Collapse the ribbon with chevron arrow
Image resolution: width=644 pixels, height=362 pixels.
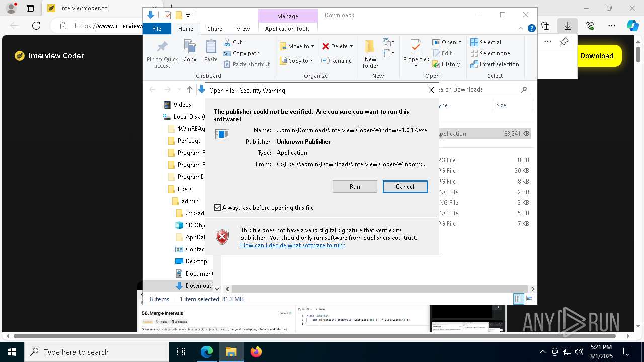click(x=521, y=29)
